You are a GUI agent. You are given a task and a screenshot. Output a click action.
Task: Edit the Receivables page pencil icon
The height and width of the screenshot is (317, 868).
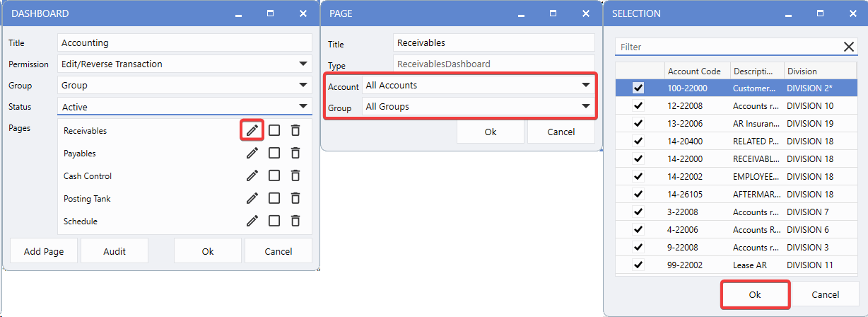[x=252, y=130]
